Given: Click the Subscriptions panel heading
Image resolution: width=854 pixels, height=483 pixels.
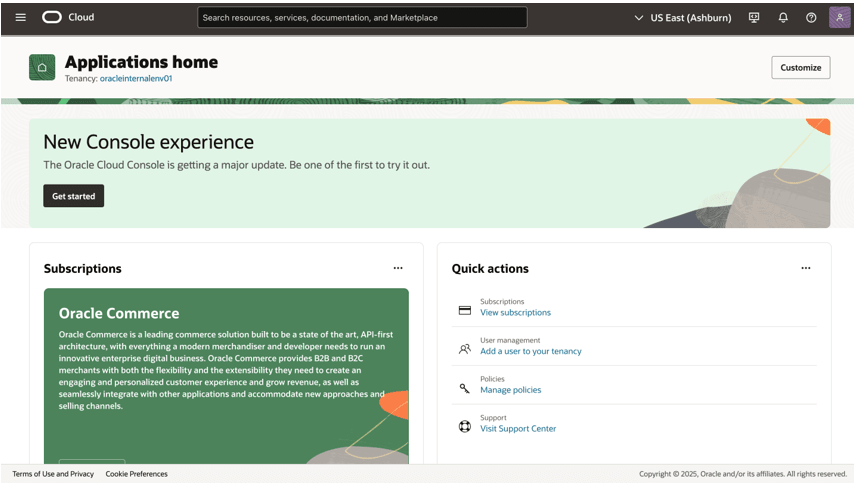Looking at the screenshot, I should click(83, 268).
